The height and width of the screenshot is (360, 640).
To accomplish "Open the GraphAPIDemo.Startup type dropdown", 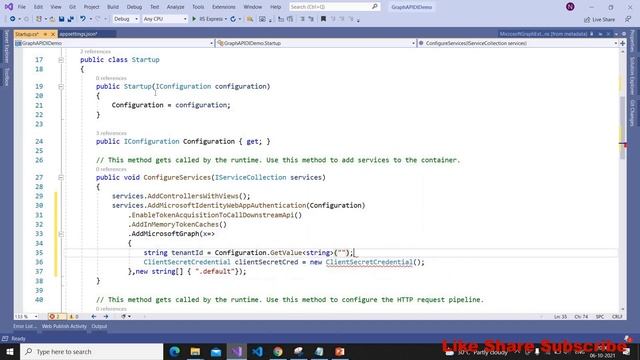I will point(316,43).
